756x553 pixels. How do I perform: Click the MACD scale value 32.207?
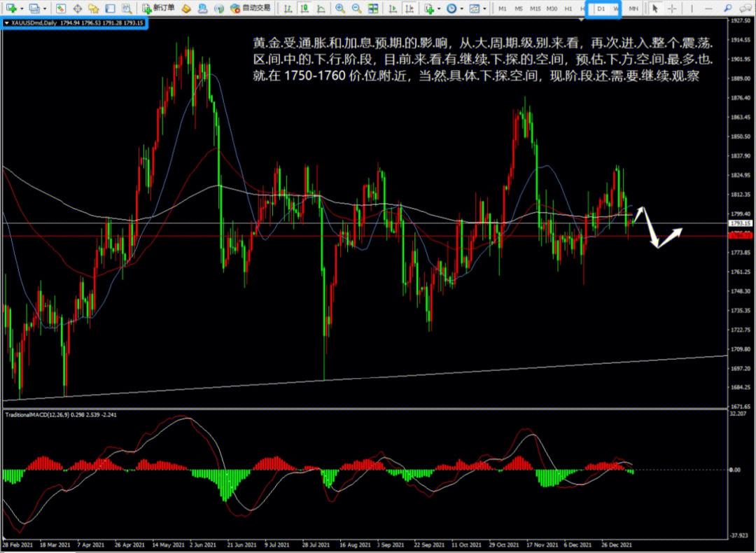tap(739, 414)
